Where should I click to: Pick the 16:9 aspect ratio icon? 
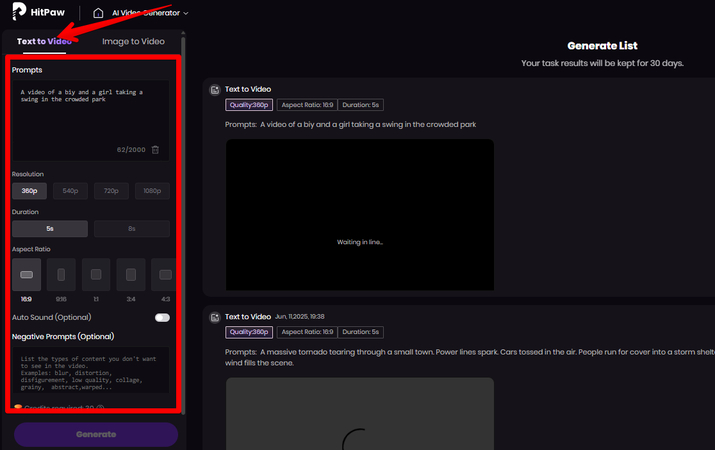pyautogui.click(x=27, y=274)
